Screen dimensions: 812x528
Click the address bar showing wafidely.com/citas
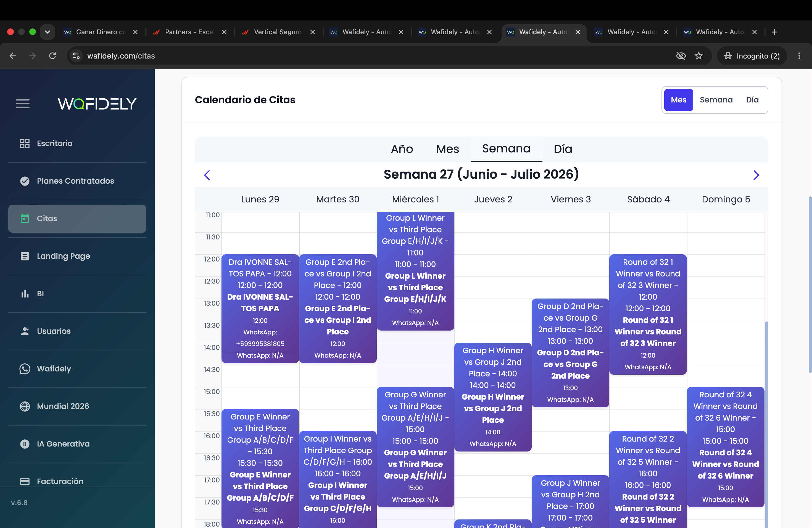pyautogui.click(x=372, y=56)
